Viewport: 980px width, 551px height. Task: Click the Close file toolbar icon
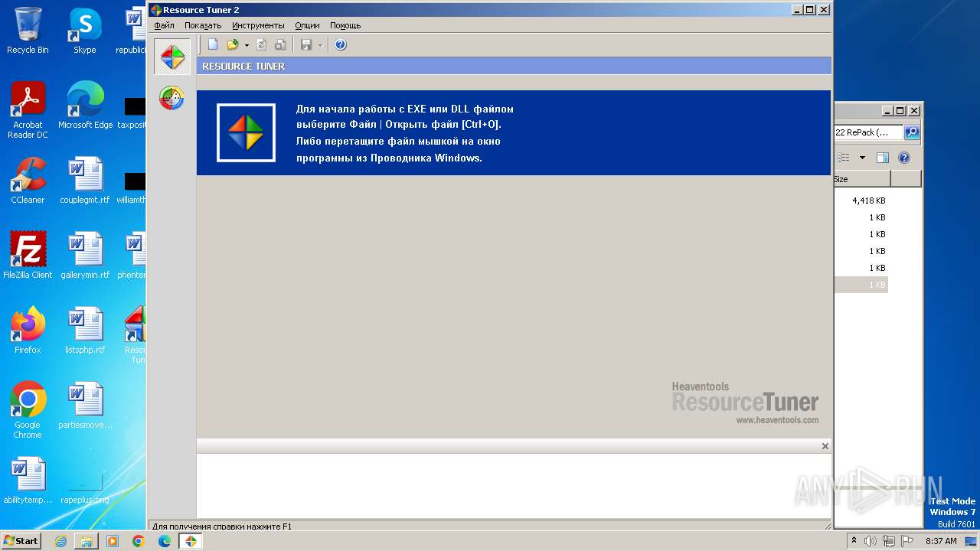pos(280,45)
